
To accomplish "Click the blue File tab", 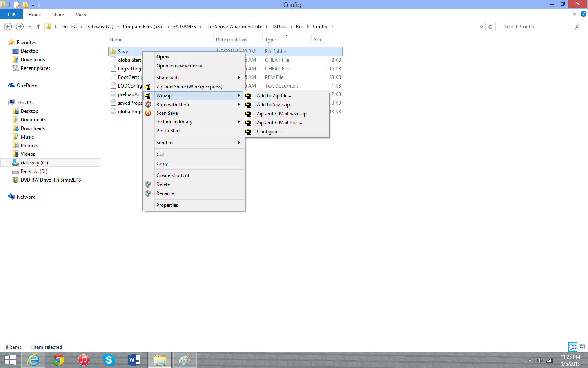I will [x=11, y=14].
